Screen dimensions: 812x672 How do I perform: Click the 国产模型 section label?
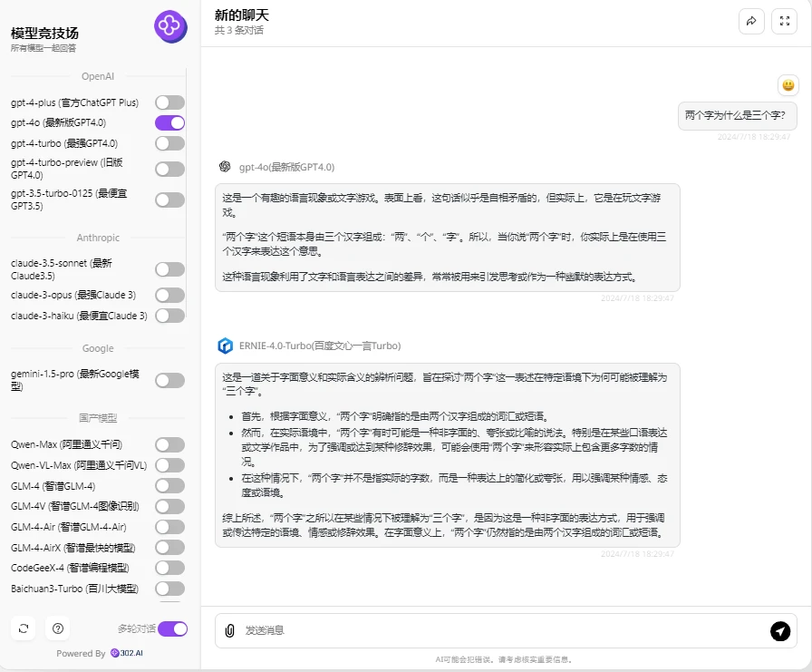click(98, 417)
